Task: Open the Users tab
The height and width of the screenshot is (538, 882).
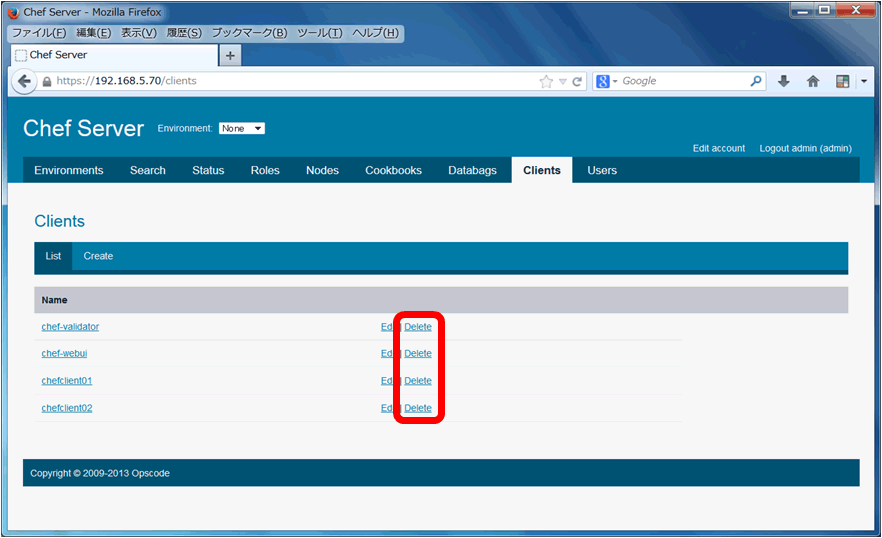Action: point(602,171)
